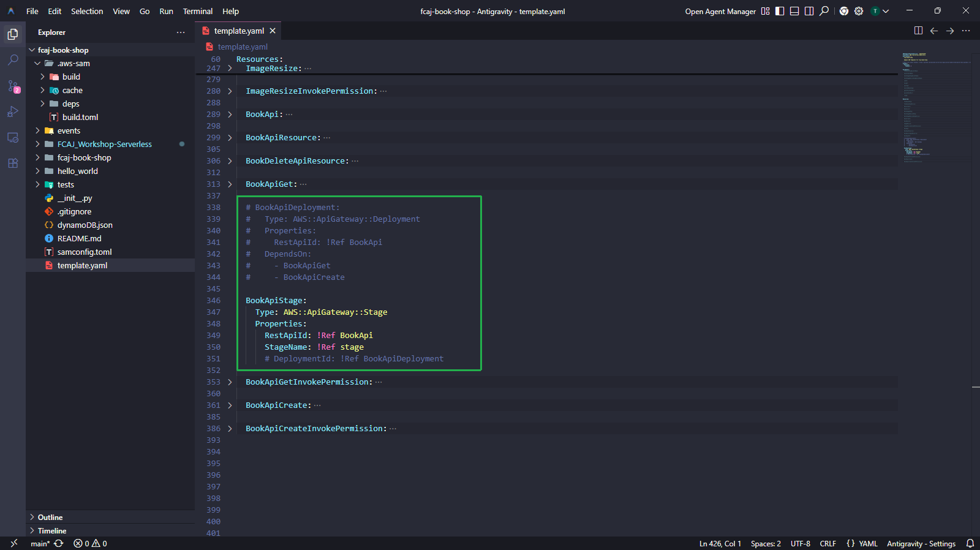This screenshot has height=550, width=980.
Task: Open the editor More Actions ellipsis
Action: click(966, 31)
